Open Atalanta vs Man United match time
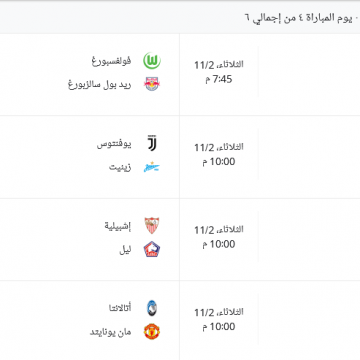This screenshot has width=360, height=360. coord(219,319)
